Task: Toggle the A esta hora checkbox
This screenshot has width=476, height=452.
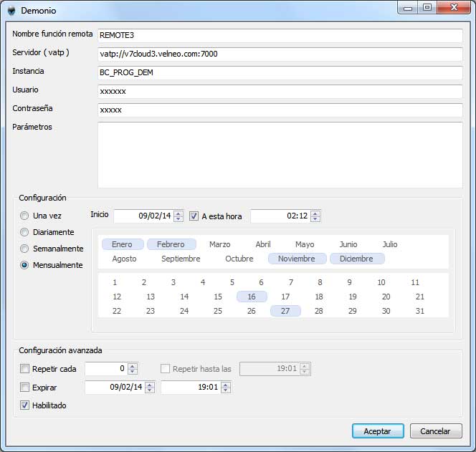Action: point(194,216)
